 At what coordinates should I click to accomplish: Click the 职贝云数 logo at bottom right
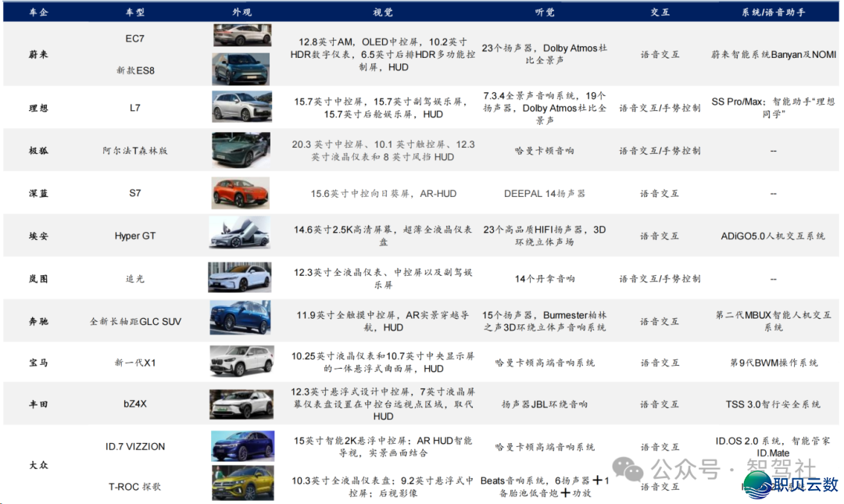click(791, 484)
